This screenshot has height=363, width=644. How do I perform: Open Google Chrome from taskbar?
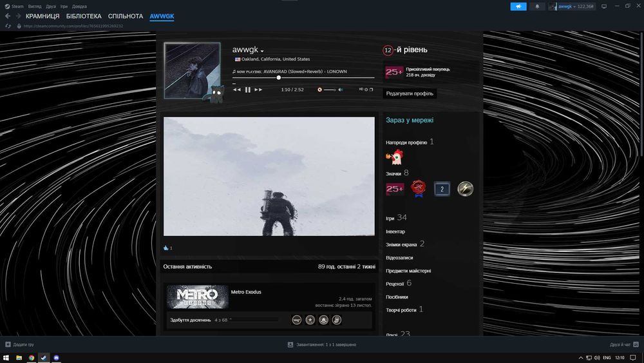tap(31, 358)
